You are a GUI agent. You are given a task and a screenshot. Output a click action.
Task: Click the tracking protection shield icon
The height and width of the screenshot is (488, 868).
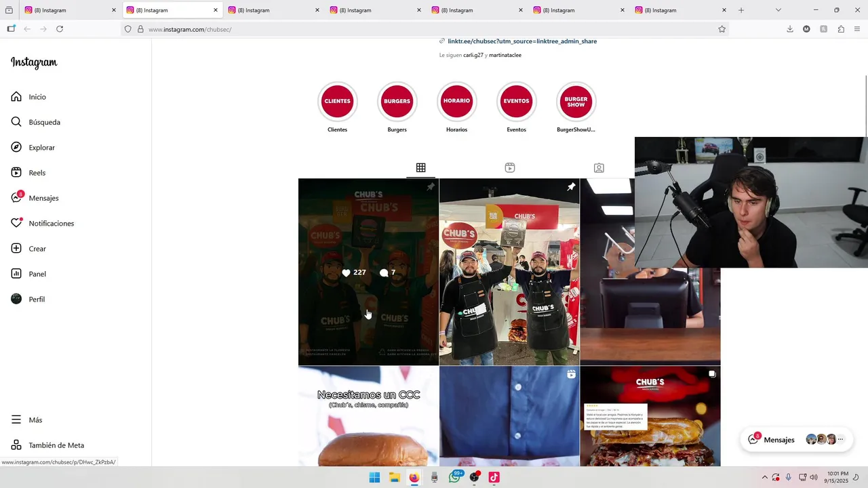point(127,29)
